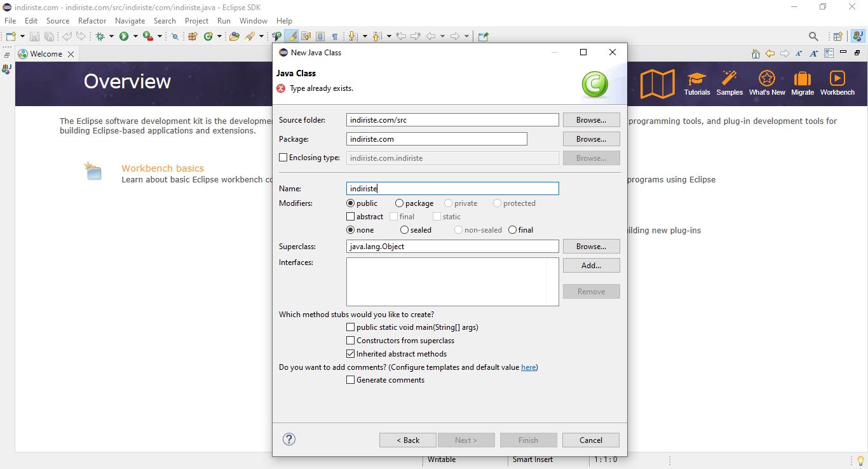Switch to the Java perspective icon
868x469 pixels.
tap(858, 36)
